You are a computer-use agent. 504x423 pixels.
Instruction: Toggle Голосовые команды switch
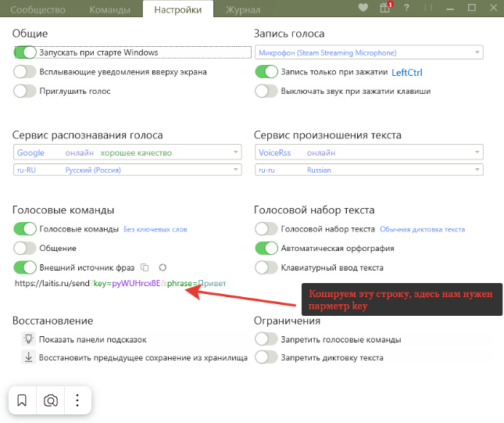point(25,229)
